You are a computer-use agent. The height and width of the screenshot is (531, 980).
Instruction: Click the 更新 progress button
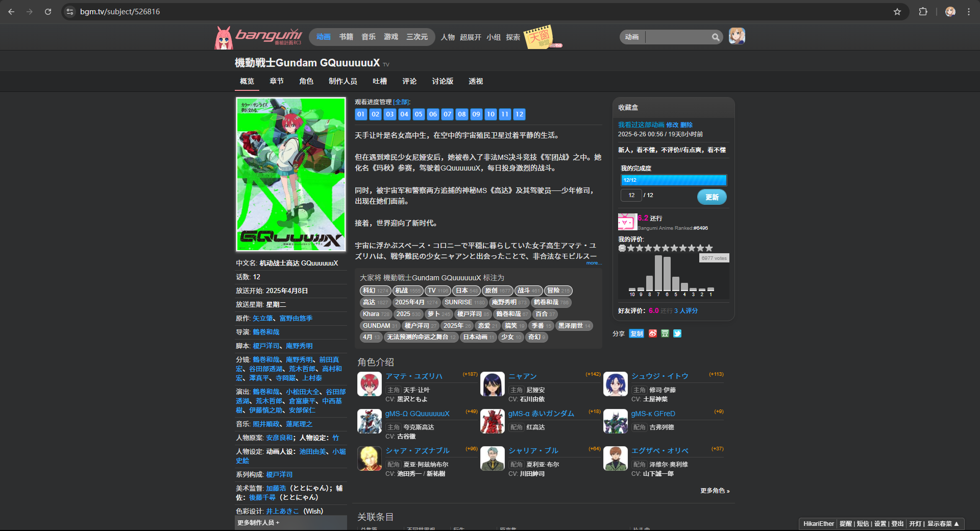712,197
